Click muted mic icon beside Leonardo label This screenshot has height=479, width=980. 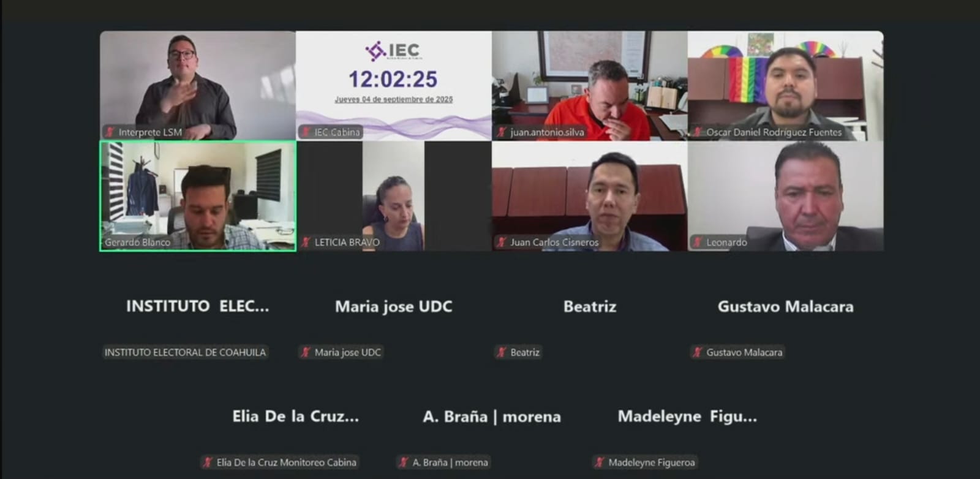(698, 242)
